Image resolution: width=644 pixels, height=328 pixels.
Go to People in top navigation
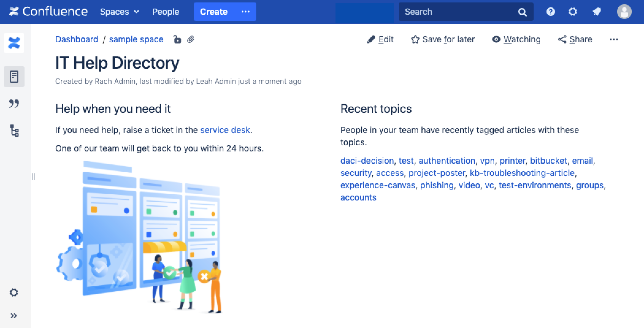[x=166, y=12]
